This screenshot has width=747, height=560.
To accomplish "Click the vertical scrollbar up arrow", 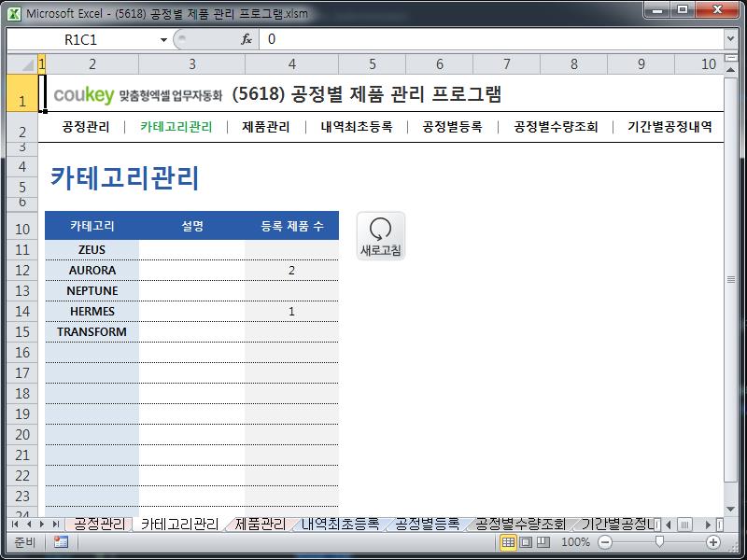I will pyautogui.click(x=731, y=69).
